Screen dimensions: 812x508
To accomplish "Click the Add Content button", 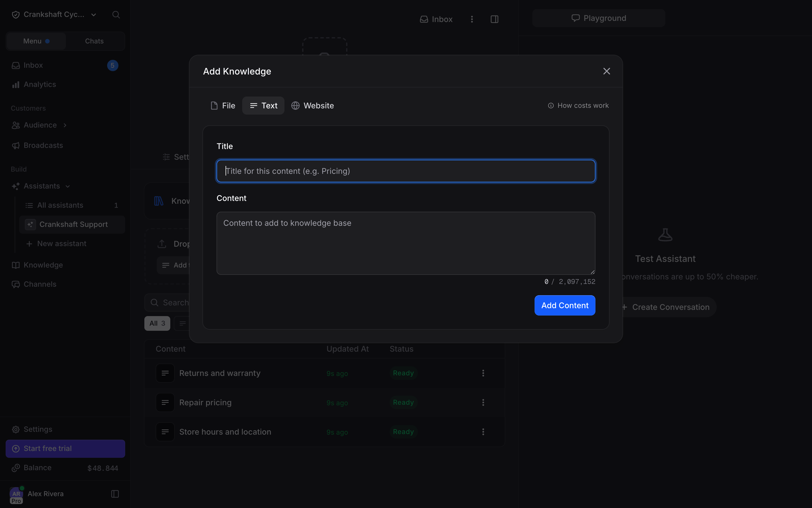I will [565, 305].
